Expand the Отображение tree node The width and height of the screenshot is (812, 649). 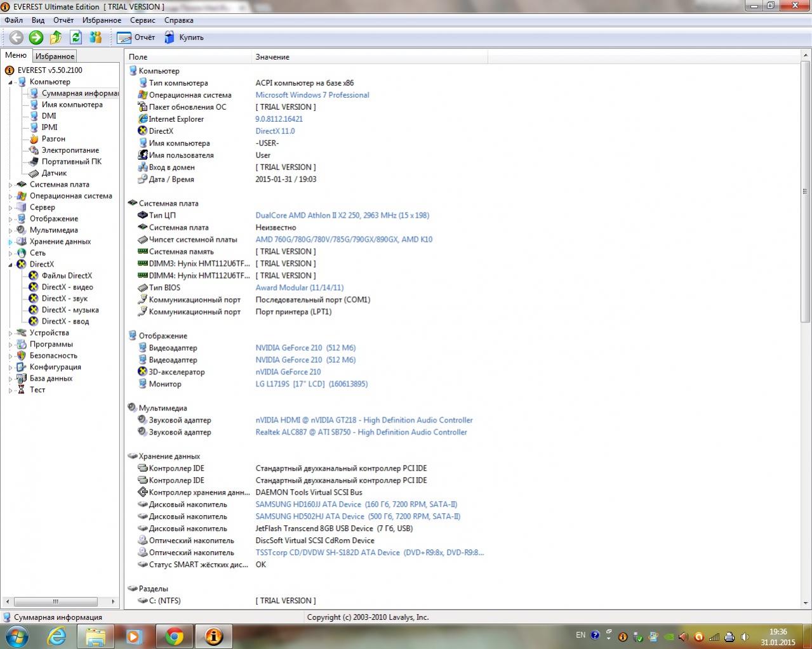pyautogui.click(x=10, y=219)
